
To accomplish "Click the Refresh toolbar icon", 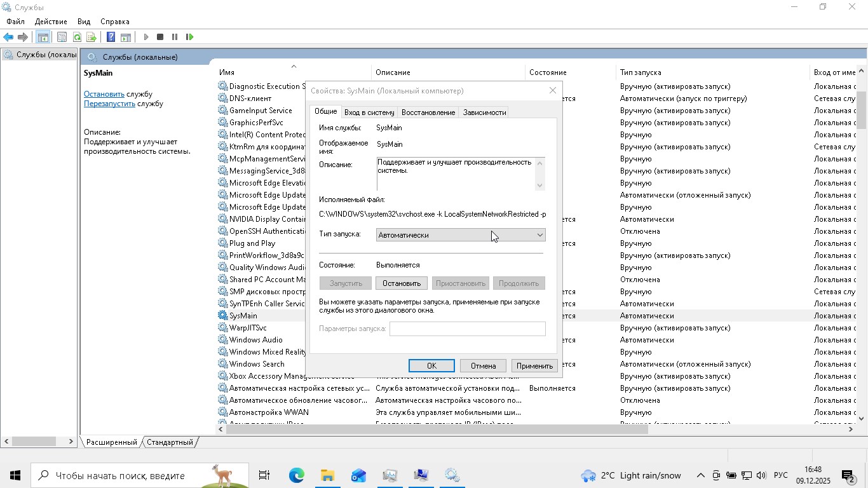I will (77, 37).
